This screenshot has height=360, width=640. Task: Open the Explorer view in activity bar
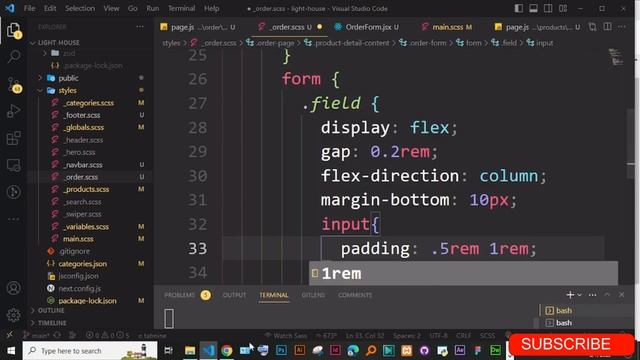click(13, 31)
